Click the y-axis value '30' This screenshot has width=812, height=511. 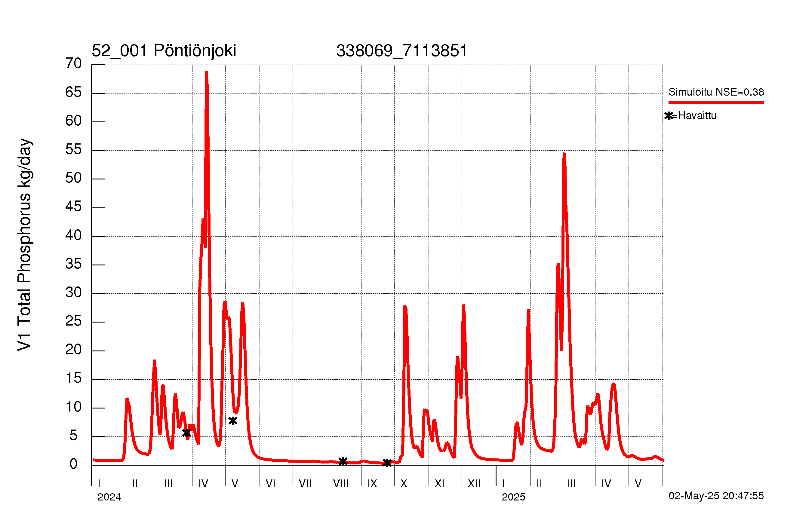(x=73, y=292)
